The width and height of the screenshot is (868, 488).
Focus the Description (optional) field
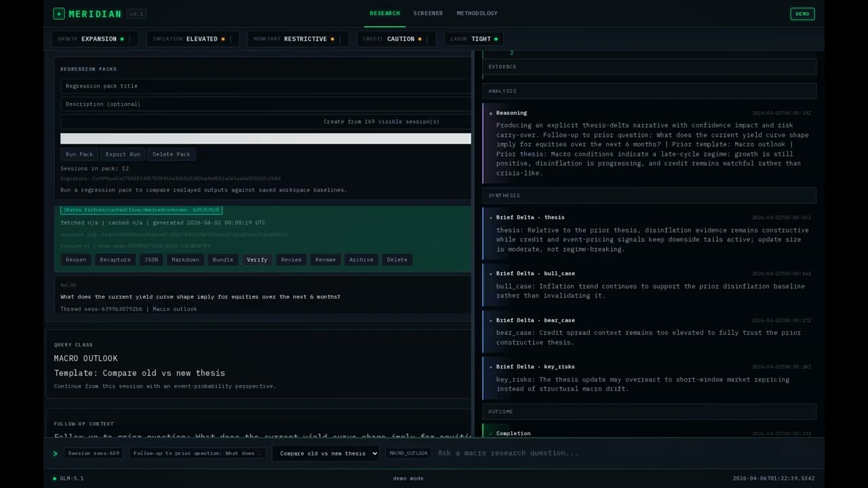[266, 104]
